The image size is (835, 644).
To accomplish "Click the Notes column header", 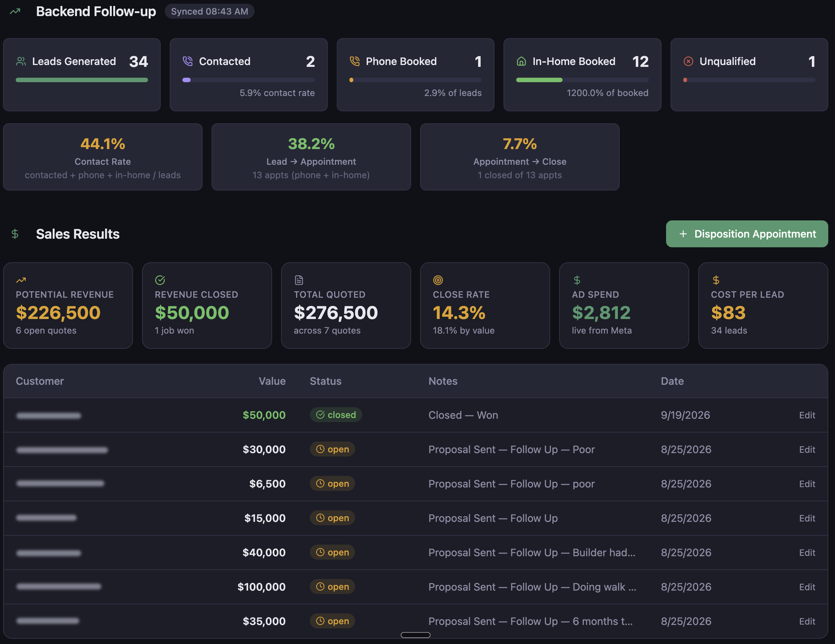I will pos(443,381).
